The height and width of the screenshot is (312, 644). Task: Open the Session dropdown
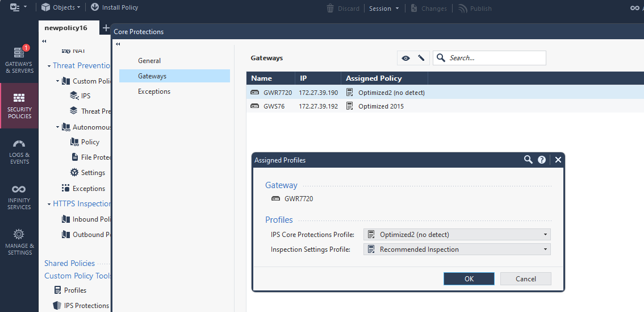(x=384, y=8)
